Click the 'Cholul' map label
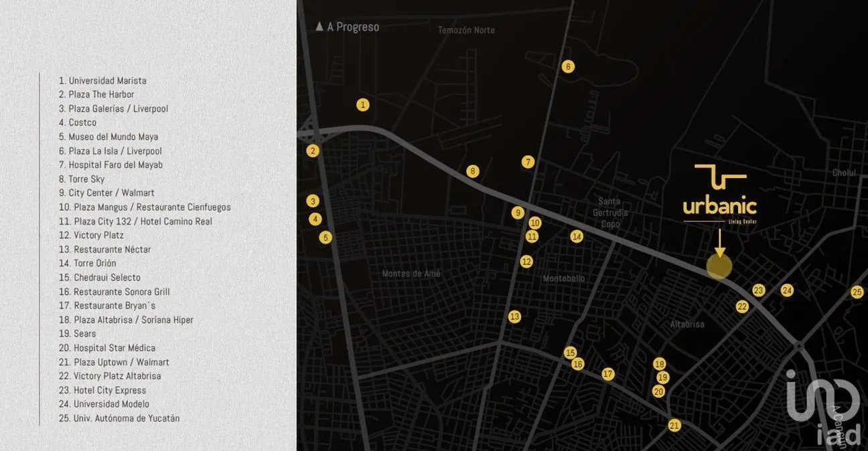868x451 pixels. click(845, 173)
